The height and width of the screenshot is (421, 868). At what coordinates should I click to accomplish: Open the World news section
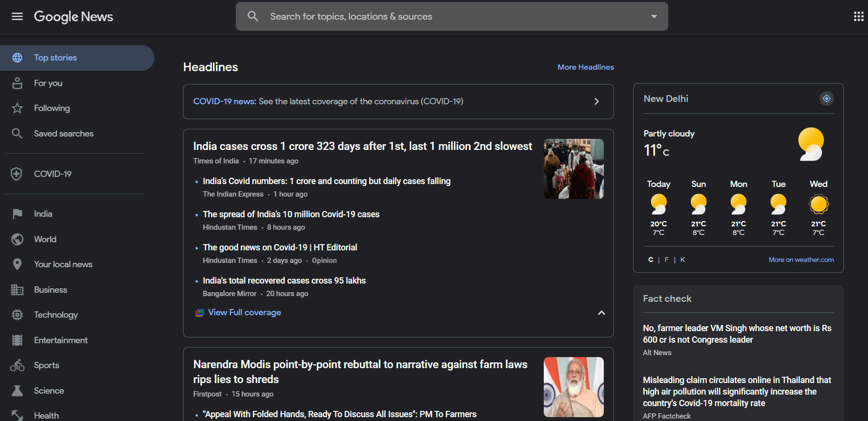tap(45, 239)
